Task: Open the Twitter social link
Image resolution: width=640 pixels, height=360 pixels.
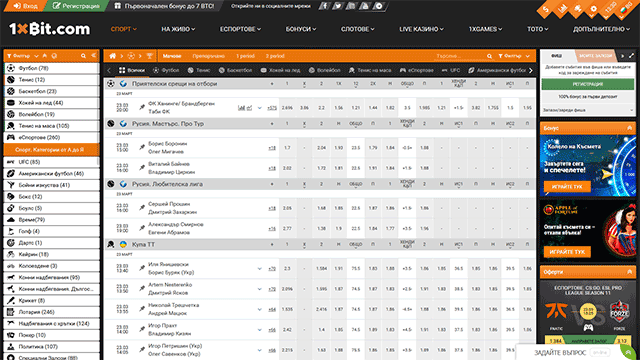Action: (338, 6)
